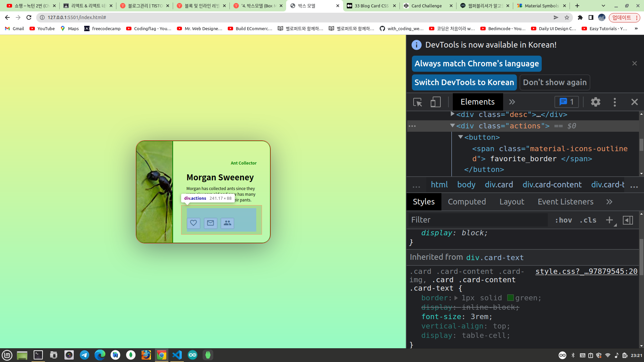Click the favorite heart button on card
Screen dimensions: 644x362
(x=194, y=223)
